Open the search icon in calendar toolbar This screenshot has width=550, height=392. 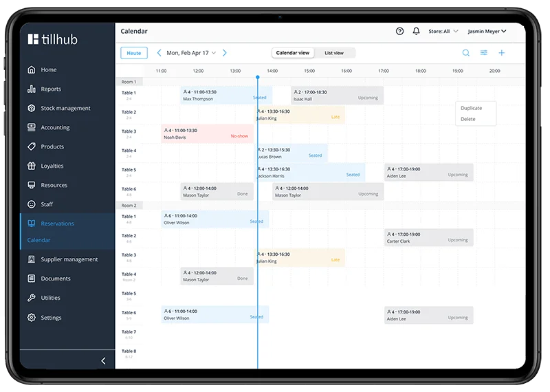point(465,53)
